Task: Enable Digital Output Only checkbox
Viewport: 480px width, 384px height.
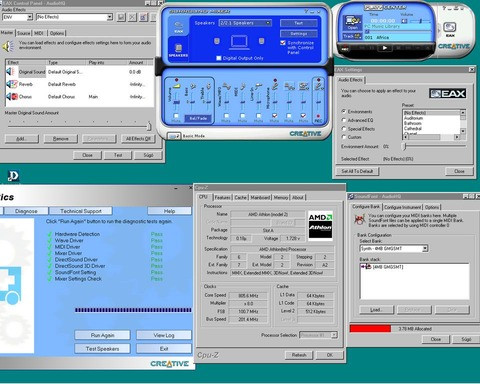Action: [x=219, y=58]
